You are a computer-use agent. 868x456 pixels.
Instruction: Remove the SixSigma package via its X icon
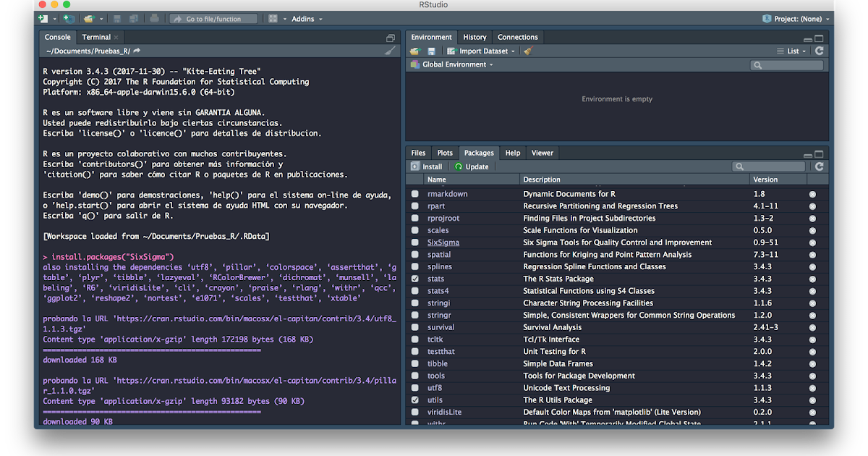pos(812,242)
